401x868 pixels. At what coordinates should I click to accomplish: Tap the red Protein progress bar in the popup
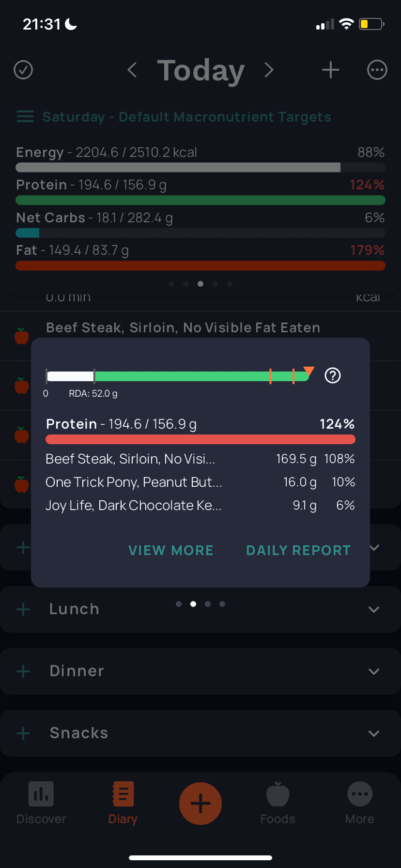click(200, 439)
